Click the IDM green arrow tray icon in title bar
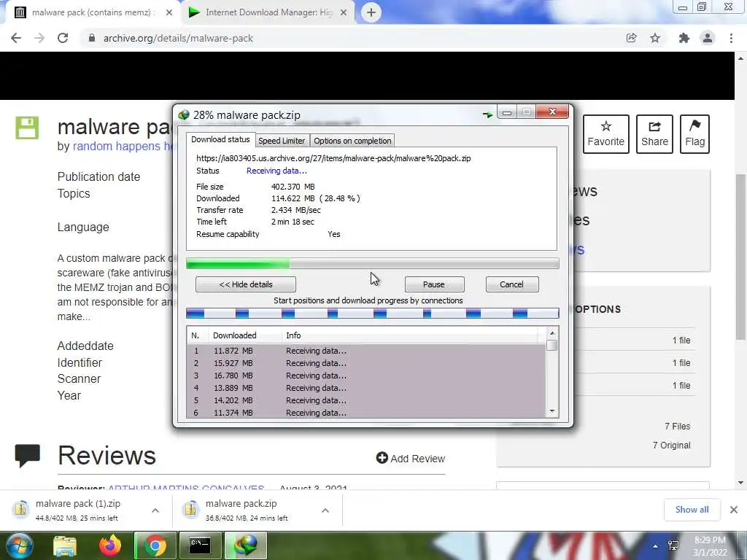 (x=487, y=114)
